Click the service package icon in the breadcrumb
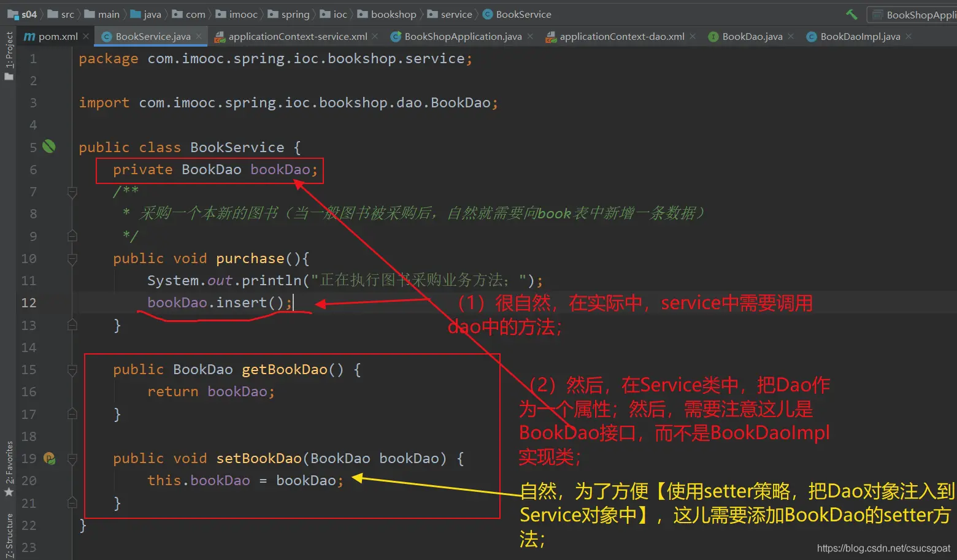957x560 pixels. [x=432, y=14]
